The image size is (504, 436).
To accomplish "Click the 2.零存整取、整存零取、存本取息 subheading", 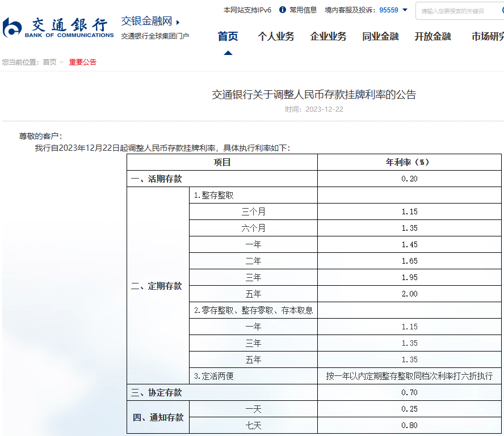I will tap(253, 310).
